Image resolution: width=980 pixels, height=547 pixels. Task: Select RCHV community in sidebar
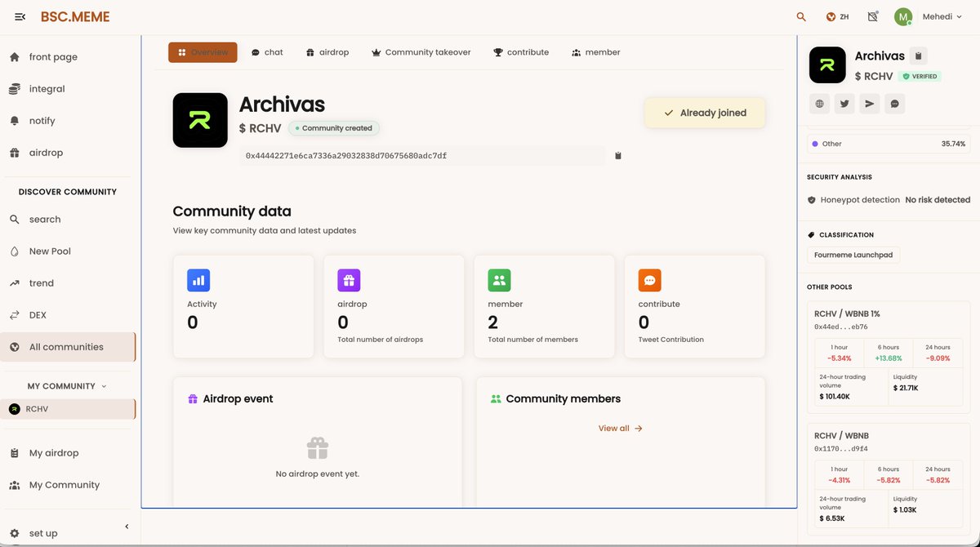68,409
